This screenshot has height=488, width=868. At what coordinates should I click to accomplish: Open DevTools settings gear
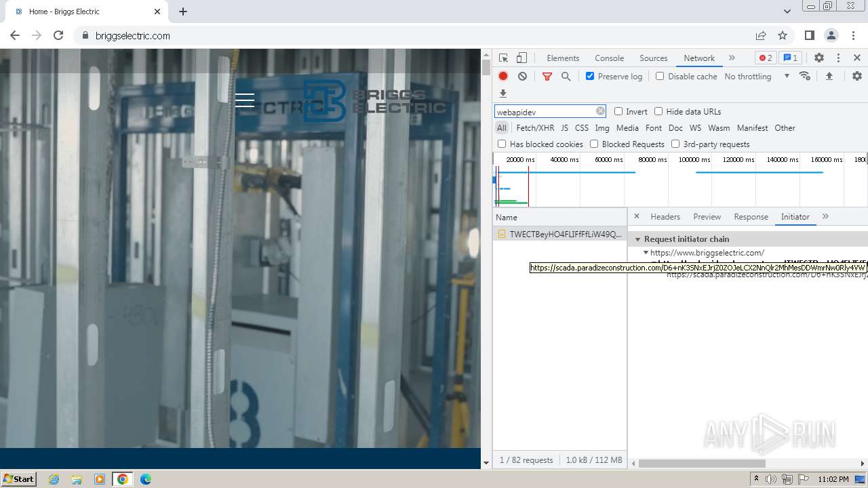click(818, 58)
